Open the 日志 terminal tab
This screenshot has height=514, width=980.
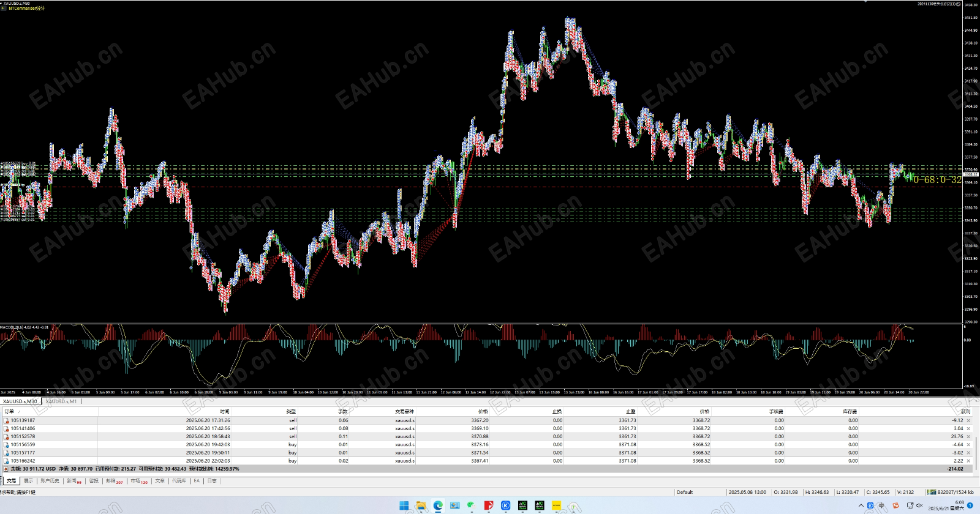pyautogui.click(x=212, y=481)
